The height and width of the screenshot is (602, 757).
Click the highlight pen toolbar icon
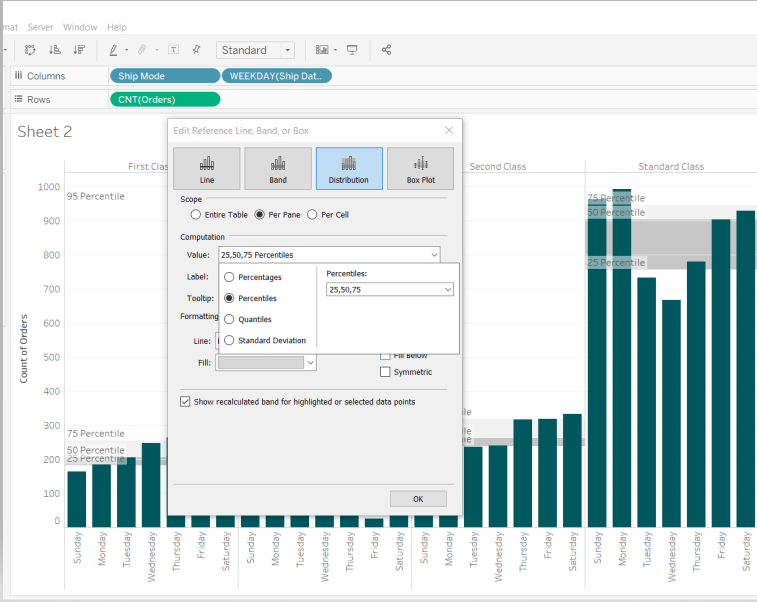pos(113,50)
